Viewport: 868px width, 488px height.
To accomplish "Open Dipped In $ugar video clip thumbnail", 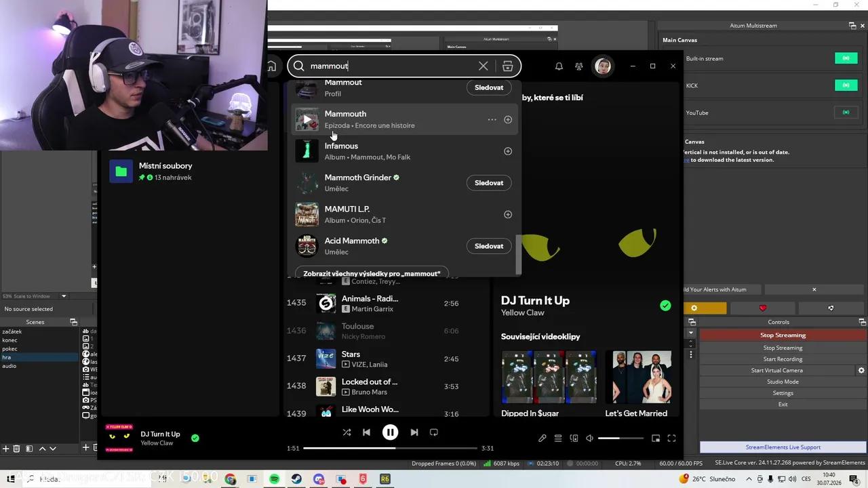I will click(549, 377).
